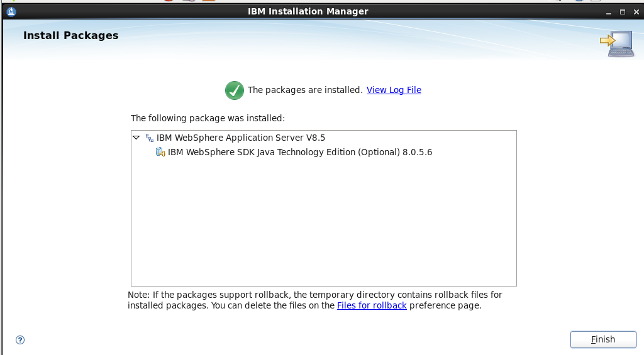Screen dimensions: 644x355
Task: Close the IBM Installation Manager window
Action: [635, 11]
